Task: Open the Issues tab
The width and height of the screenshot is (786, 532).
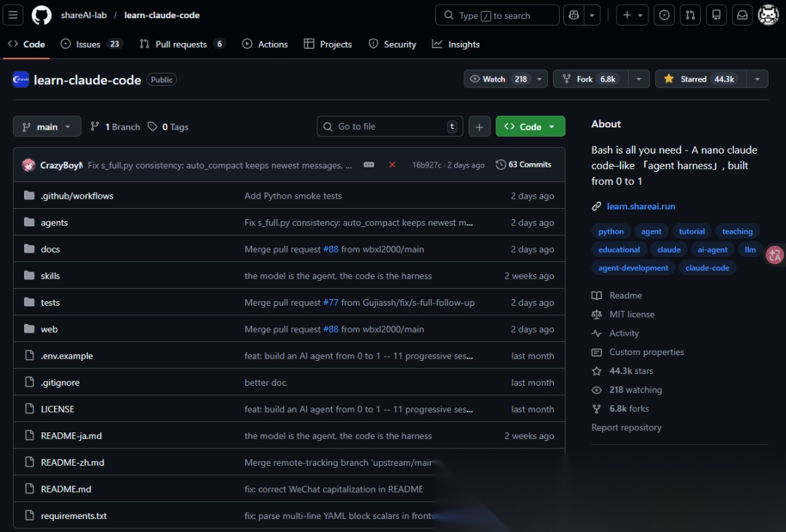Action: pos(91,44)
